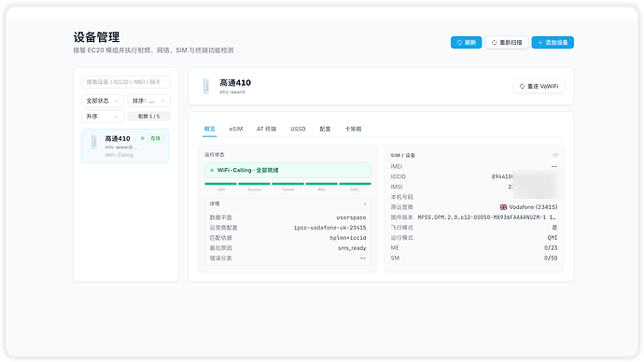Click the Vodafone (23415) operator text

[x=533, y=207]
